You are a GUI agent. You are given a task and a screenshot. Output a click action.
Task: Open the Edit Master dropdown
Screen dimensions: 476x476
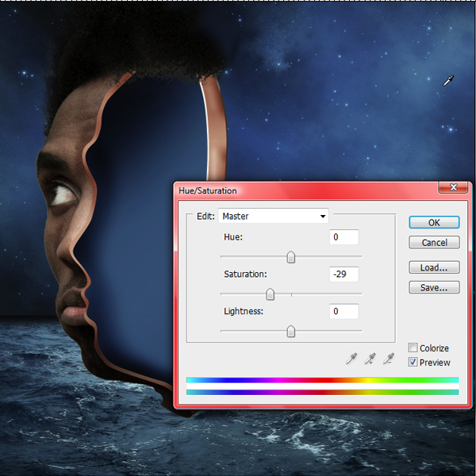[x=273, y=216]
